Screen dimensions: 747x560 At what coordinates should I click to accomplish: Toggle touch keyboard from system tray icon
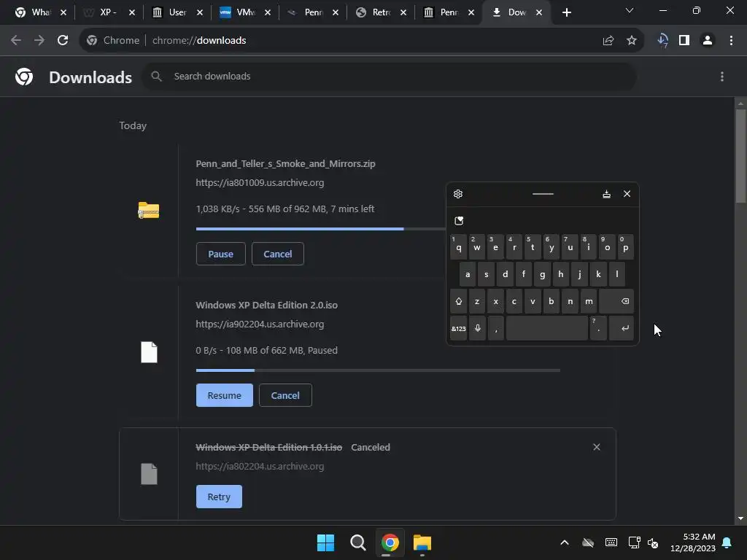[x=611, y=542]
